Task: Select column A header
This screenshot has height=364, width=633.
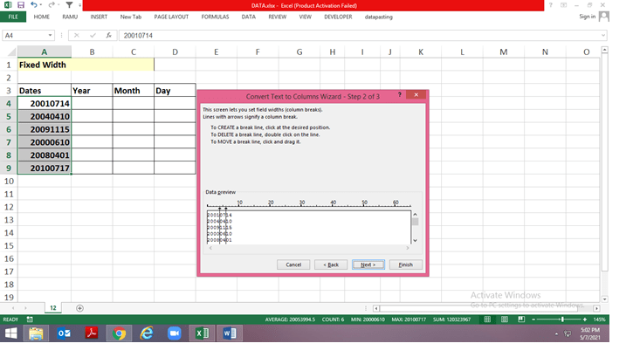Action: click(44, 52)
